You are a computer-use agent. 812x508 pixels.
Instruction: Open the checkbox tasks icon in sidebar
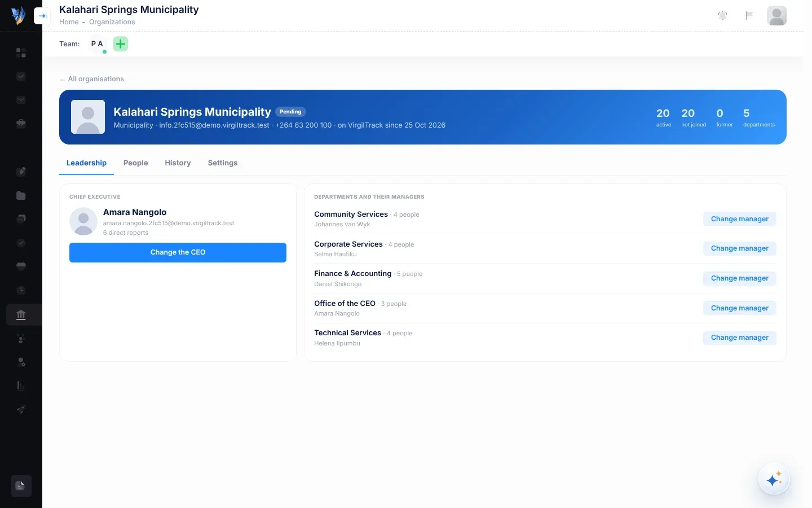[x=21, y=76]
